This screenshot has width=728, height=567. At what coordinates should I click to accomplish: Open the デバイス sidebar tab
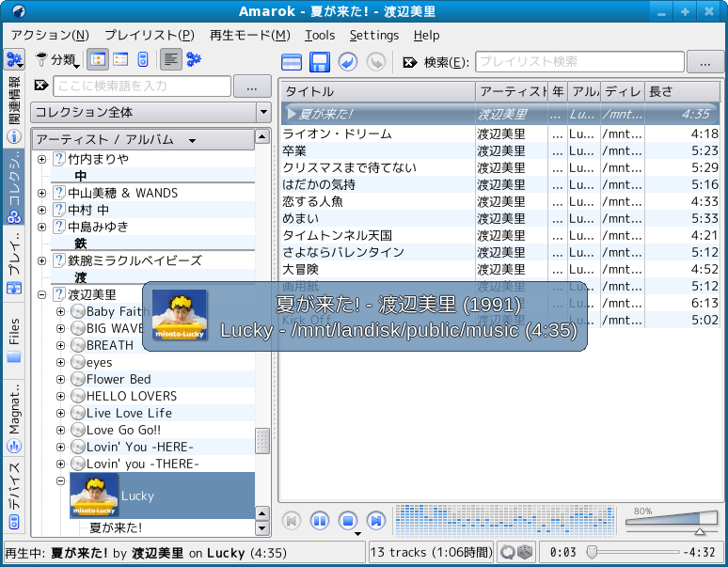(14, 496)
